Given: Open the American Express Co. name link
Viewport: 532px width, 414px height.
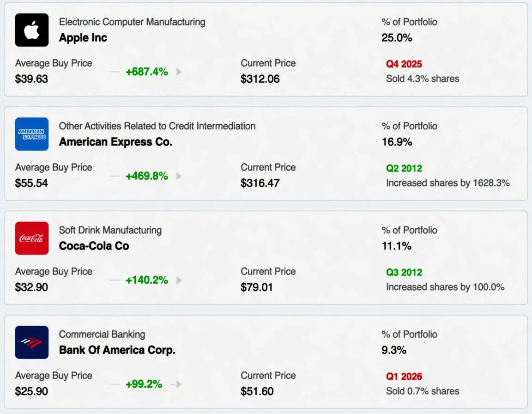Looking at the screenshot, I should tap(116, 142).
